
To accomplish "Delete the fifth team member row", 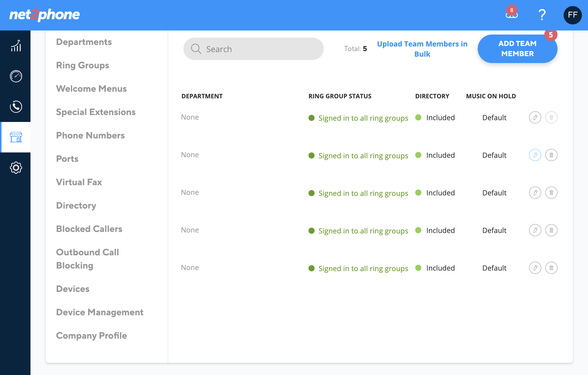I will click(x=551, y=268).
